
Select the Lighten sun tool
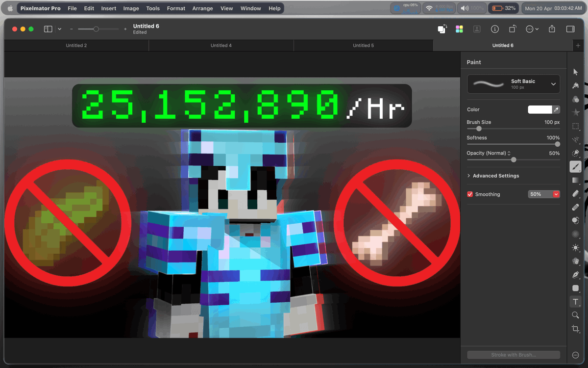coord(576,248)
